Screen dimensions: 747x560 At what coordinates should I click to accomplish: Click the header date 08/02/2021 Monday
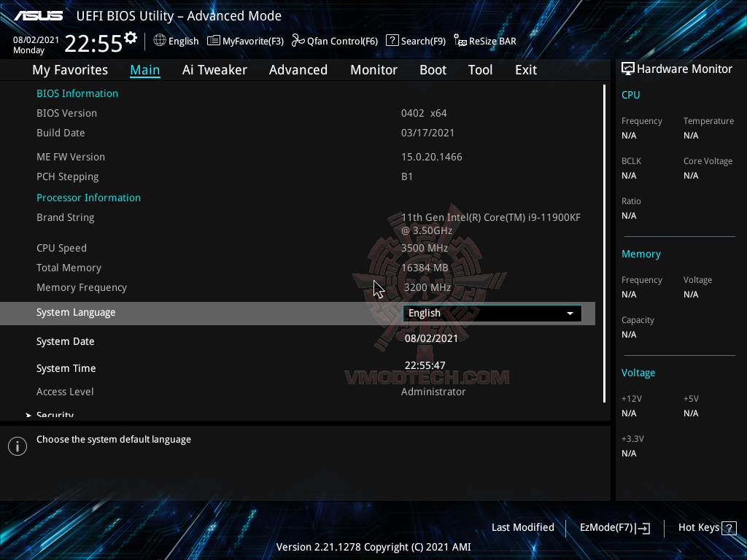[36, 45]
